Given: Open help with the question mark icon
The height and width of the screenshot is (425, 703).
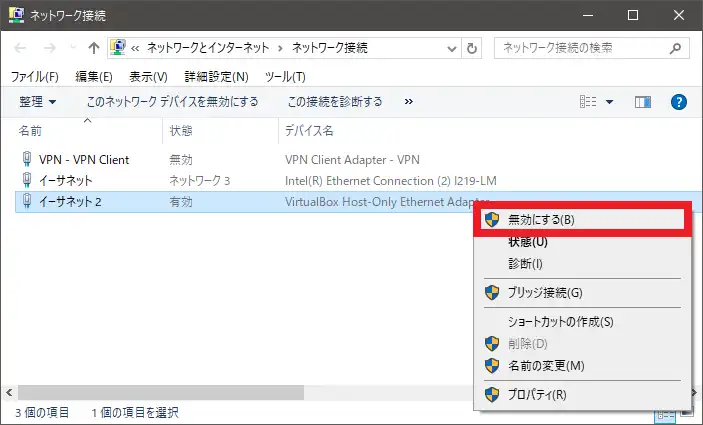Looking at the screenshot, I should pyautogui.click(x=679, y=102).
